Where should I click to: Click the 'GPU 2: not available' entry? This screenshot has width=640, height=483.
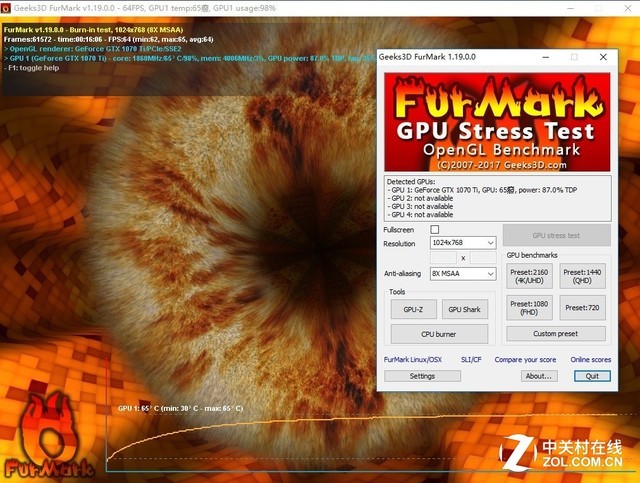420,198
